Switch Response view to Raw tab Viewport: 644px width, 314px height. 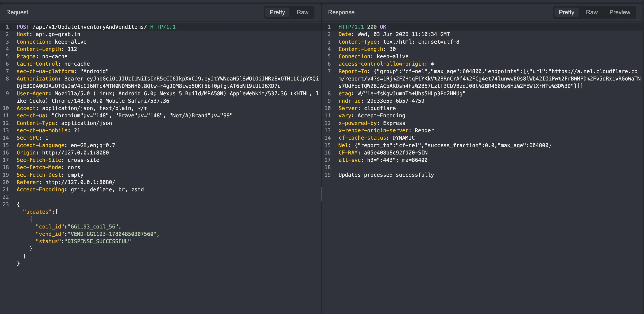coord(592,12)
